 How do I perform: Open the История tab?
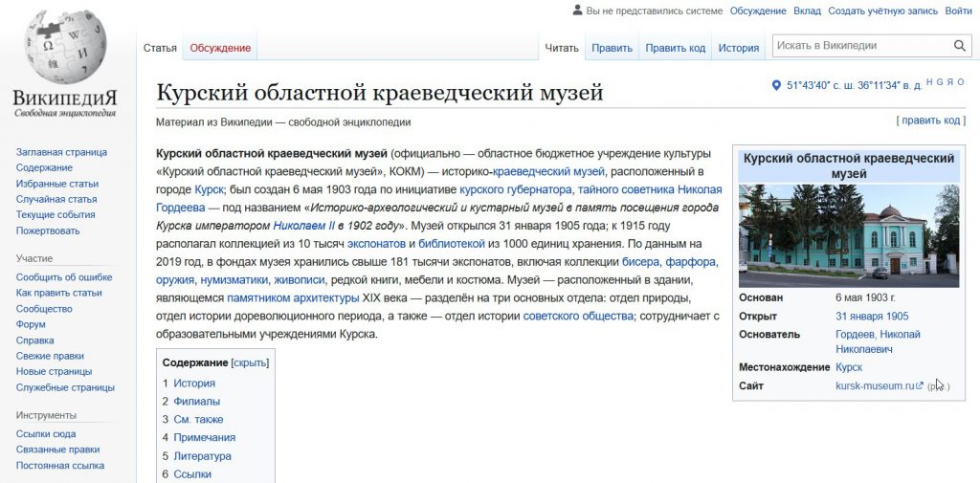(x=739, y=48)
